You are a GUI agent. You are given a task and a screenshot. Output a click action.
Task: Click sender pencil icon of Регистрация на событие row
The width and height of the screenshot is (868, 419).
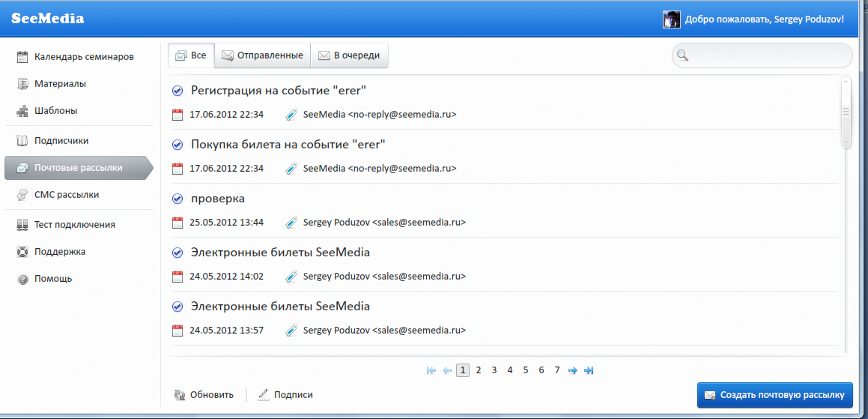pyautogui.click(x=291, y=115)
